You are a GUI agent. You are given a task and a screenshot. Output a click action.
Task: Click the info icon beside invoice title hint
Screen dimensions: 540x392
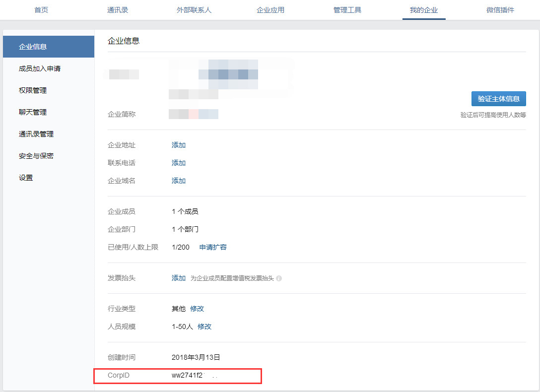pos(279,278)
